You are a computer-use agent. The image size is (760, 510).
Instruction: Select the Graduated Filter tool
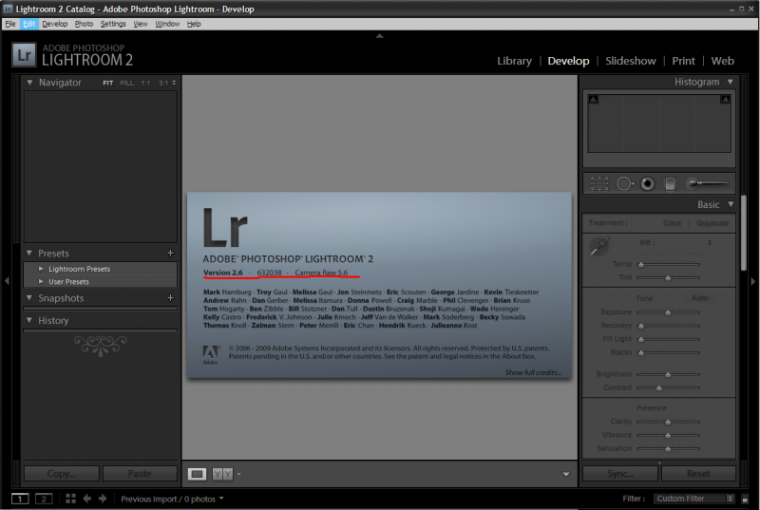tap(670, 183)
